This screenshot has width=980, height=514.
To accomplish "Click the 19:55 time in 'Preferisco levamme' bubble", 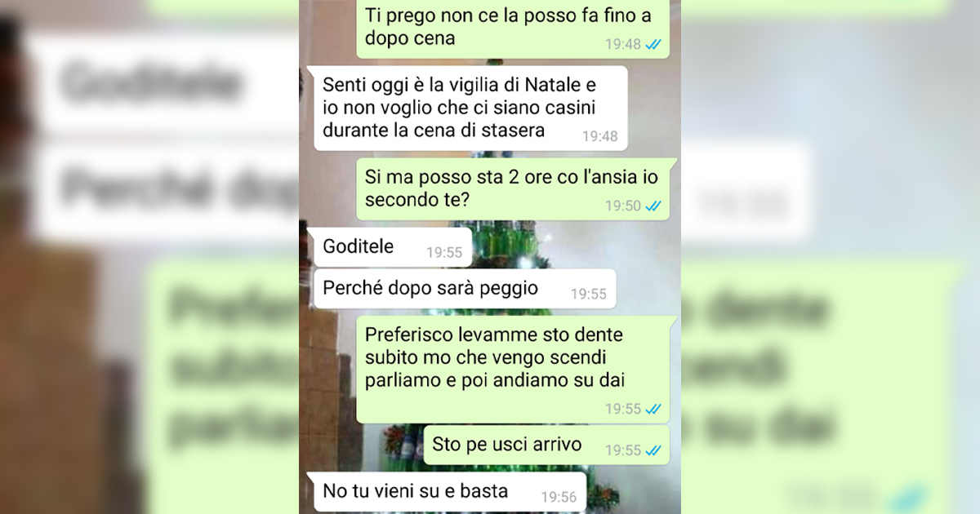I will (623, 409).
